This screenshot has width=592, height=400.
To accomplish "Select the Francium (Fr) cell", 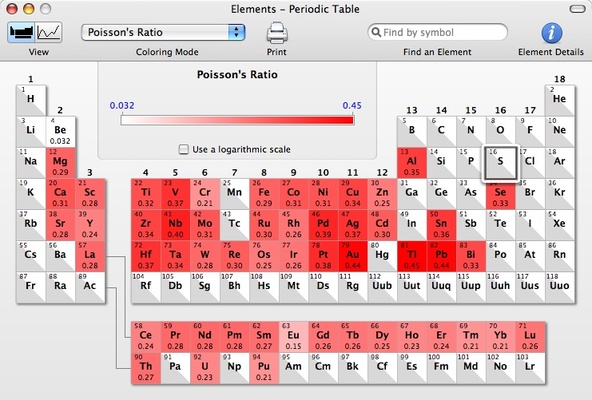I will [31, 287].
